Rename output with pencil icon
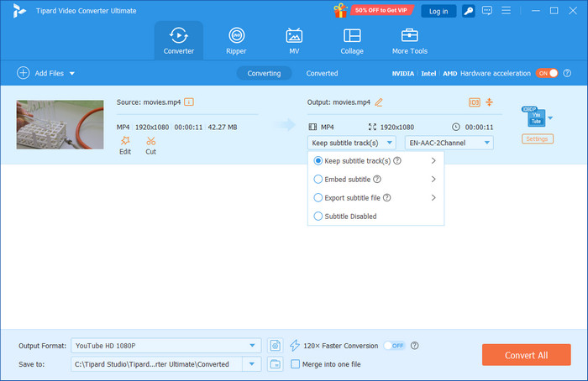588x381 pixels. 379,102
